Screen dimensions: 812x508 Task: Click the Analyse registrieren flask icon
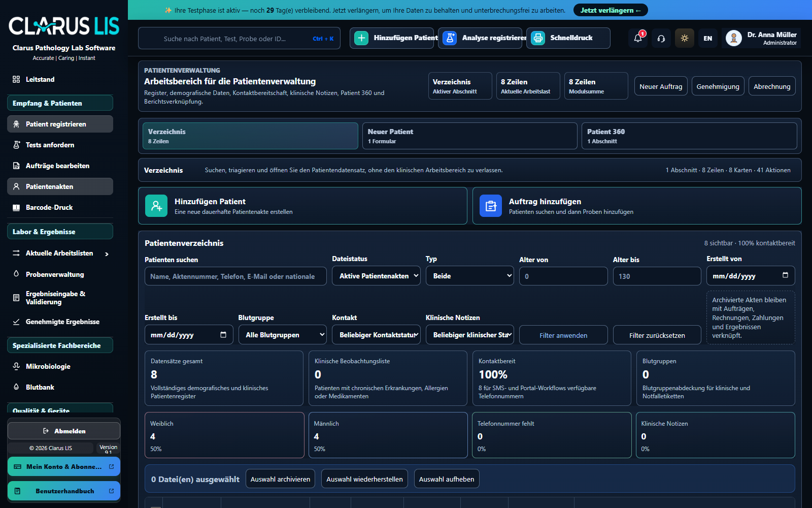tap(450, 38)
